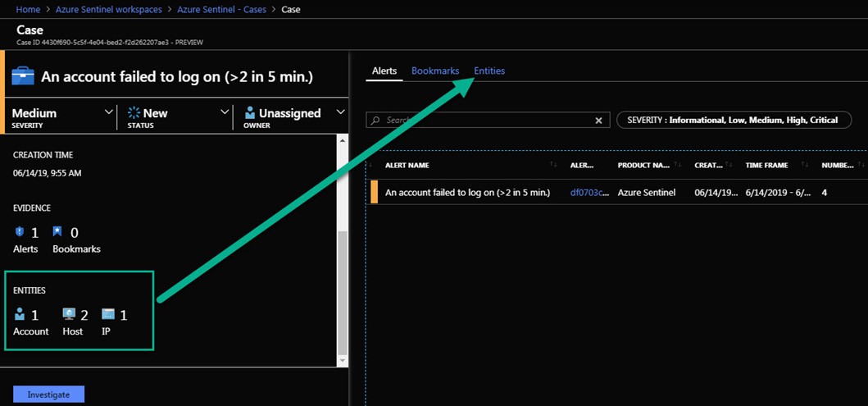Open the Entities tab
Viewport: 868px width, 406px height.
[x=489, y=71]
